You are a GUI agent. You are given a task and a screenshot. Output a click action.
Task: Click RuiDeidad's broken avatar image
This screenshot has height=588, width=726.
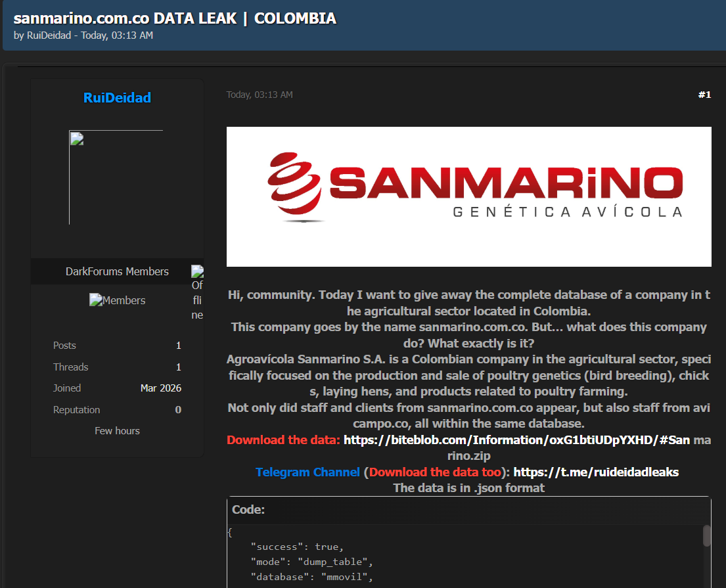pyautogui.click(x=116, y=177)
